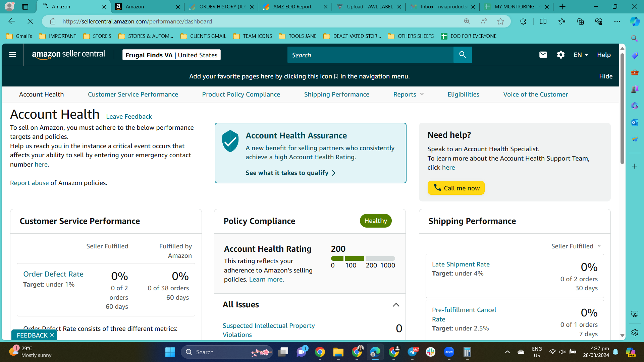Expand the Reports dropdown menu
Viewport: 644px width, 362px height.
(x=409, y=95)
